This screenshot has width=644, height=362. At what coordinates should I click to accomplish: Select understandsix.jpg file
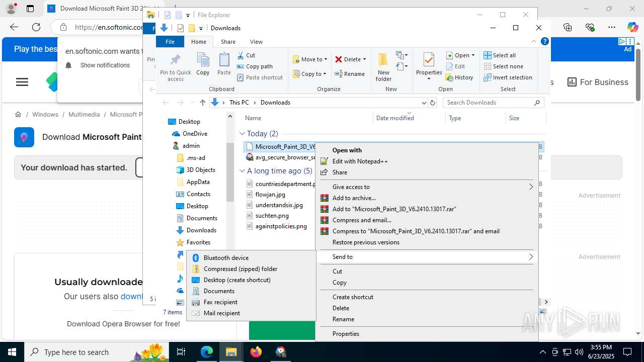279,205
